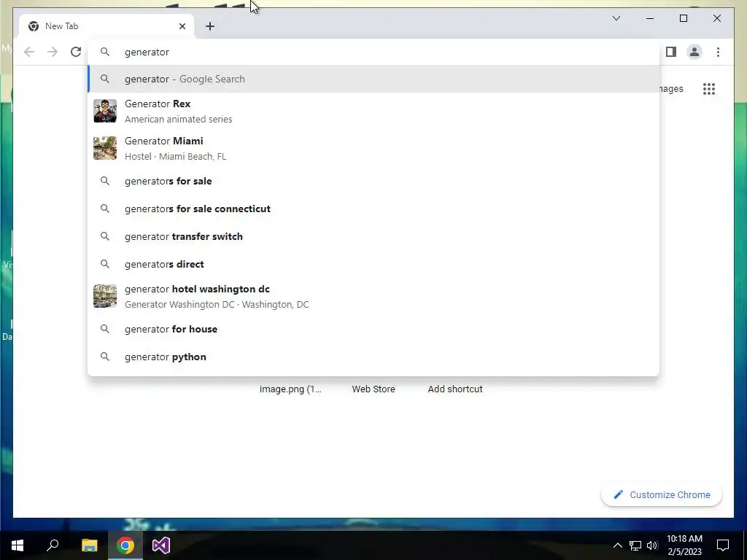Open the Chrome profile avatar

click(x=694, y=52)
